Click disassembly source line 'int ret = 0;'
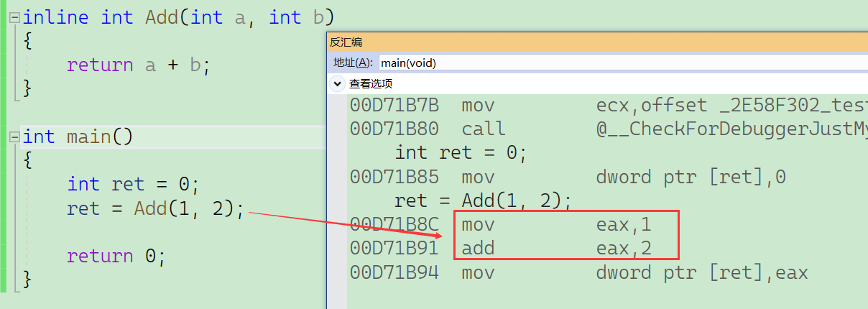This screenshot has width=868, height=309. pyautogui.click(x=461, y=153)
